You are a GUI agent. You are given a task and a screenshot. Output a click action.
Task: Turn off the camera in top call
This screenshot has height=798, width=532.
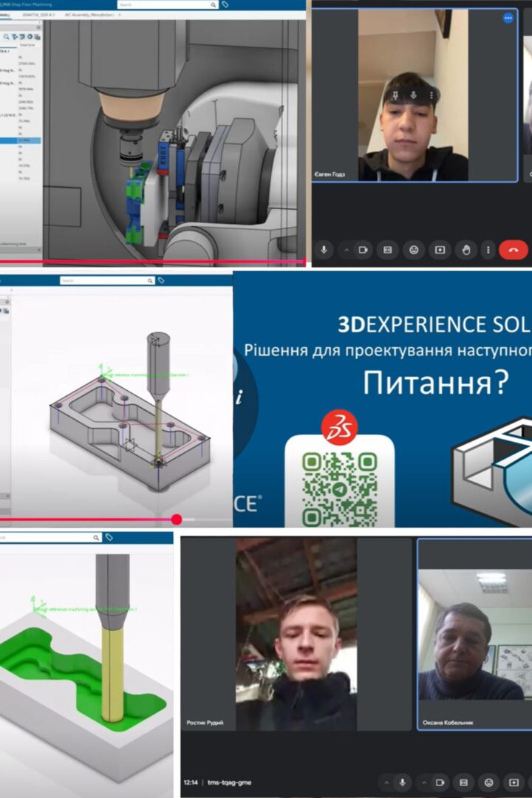coord(363,250)
